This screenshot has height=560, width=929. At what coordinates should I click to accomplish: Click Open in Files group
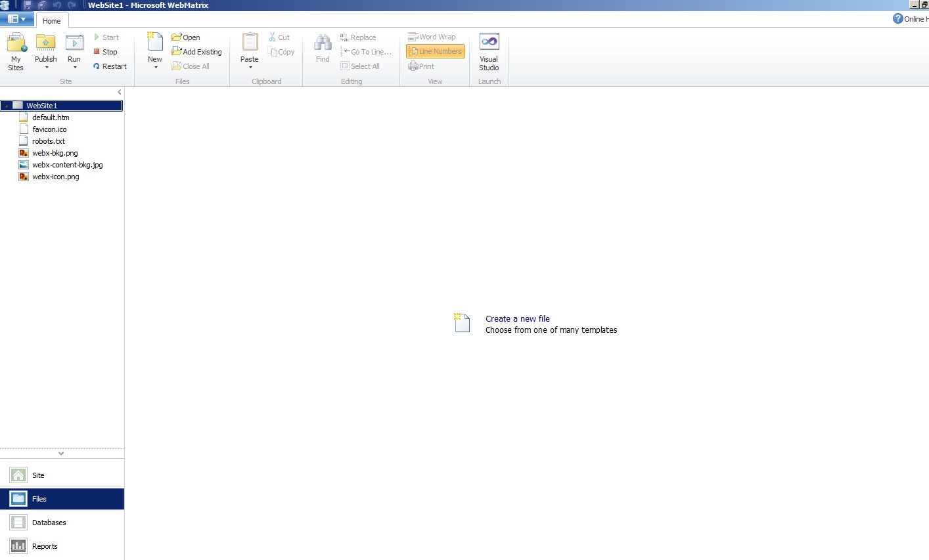pos(186,37)
